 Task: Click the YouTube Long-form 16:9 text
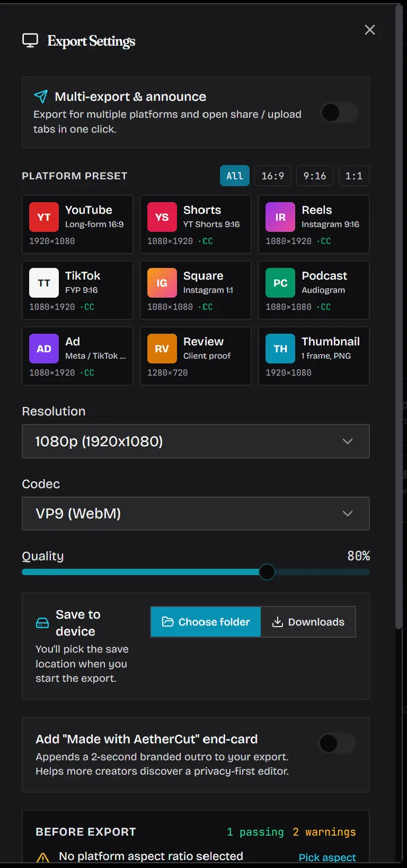(x=94, y=224)
